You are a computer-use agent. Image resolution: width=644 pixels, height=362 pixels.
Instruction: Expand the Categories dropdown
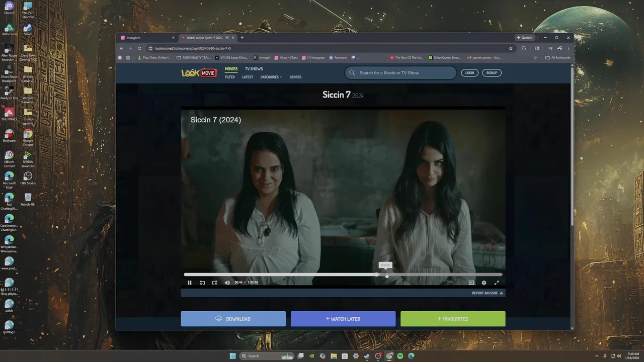click(x=271, y=77)
